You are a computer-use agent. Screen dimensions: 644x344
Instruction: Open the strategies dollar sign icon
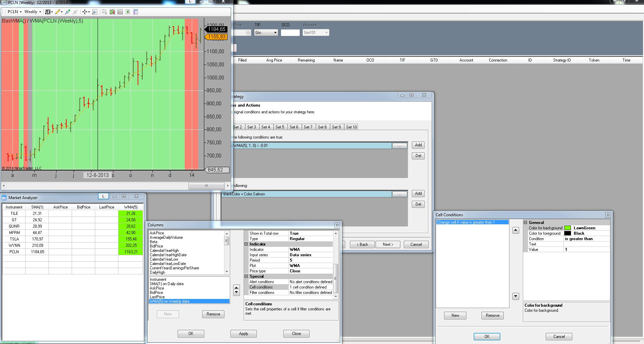128,12
